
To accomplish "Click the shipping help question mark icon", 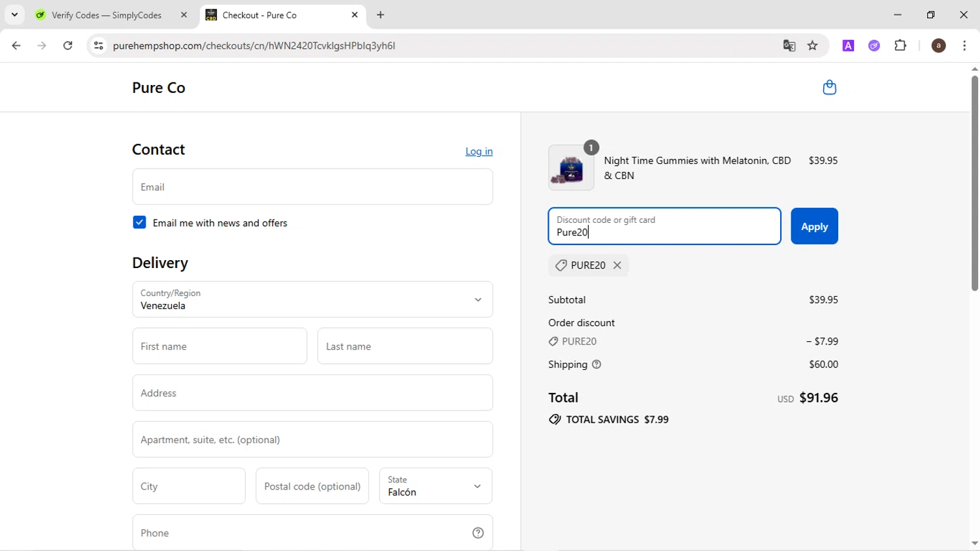I will click(596, 365).
